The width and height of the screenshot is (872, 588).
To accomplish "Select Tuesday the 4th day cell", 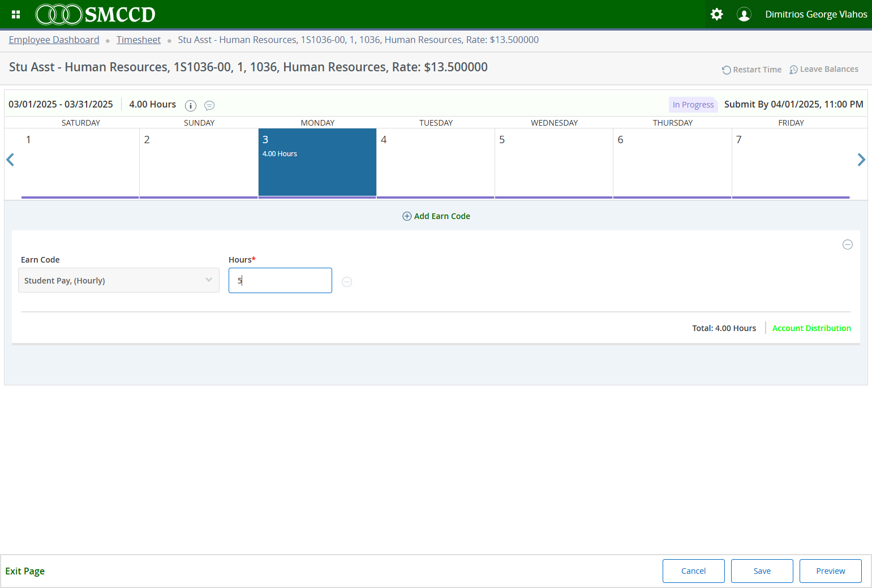I will [436, 163].
